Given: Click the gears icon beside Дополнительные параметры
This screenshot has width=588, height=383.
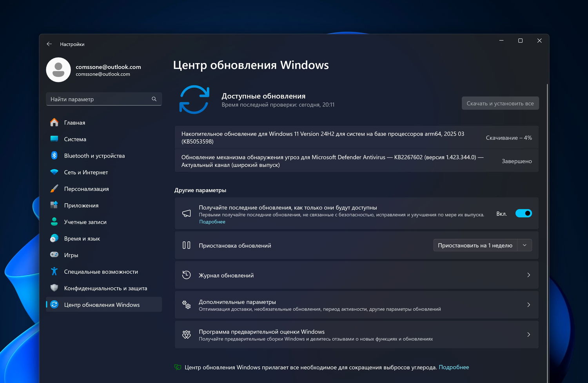Looking at the screenshot, I should (187, 305).
